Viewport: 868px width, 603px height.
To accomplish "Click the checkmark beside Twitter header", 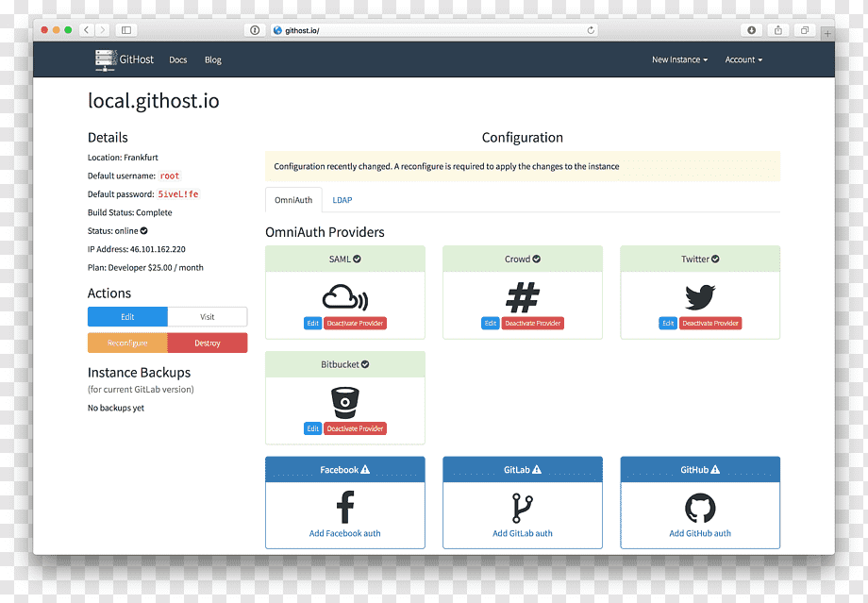I will pyautogui.click(x=715, y=259).
